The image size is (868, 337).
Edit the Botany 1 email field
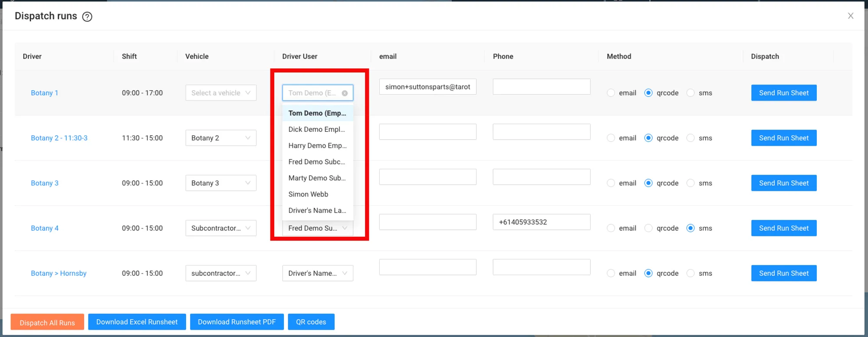428,87
